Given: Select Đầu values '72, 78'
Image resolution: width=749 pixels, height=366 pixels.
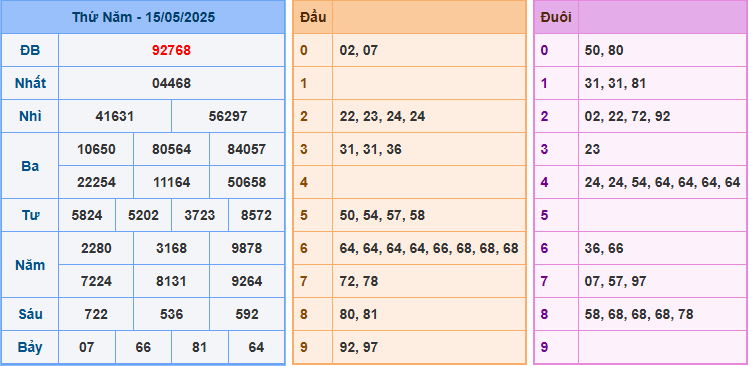Looking at the screenshot, I should click(359, 281).
